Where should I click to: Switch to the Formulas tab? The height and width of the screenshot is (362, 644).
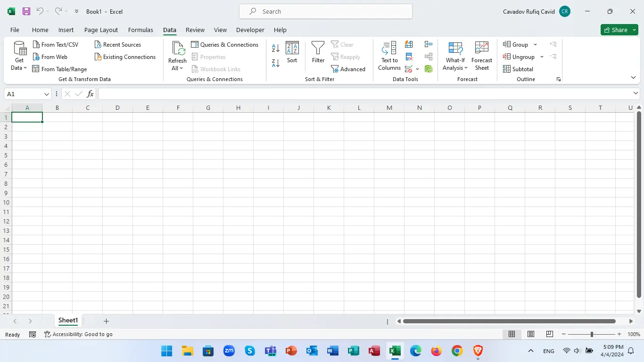click(x=140, y=30)
